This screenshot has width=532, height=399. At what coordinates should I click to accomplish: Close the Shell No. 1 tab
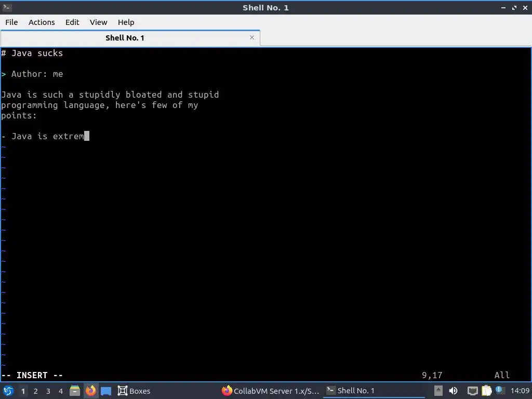click(252, 37)
